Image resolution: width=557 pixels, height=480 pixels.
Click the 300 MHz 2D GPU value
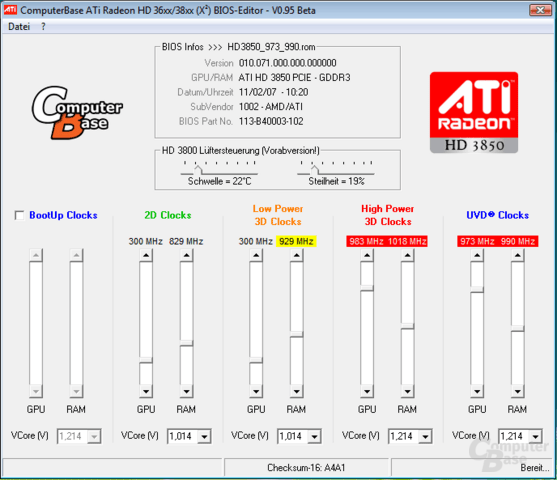146,242
